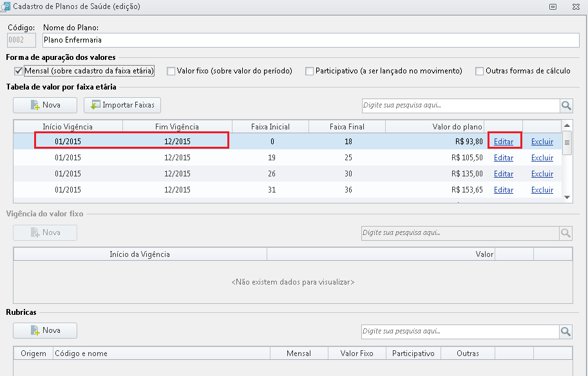Sort by Início Vigência column header
The height and width of the screenshot is (376, 588).
point(68,127)
